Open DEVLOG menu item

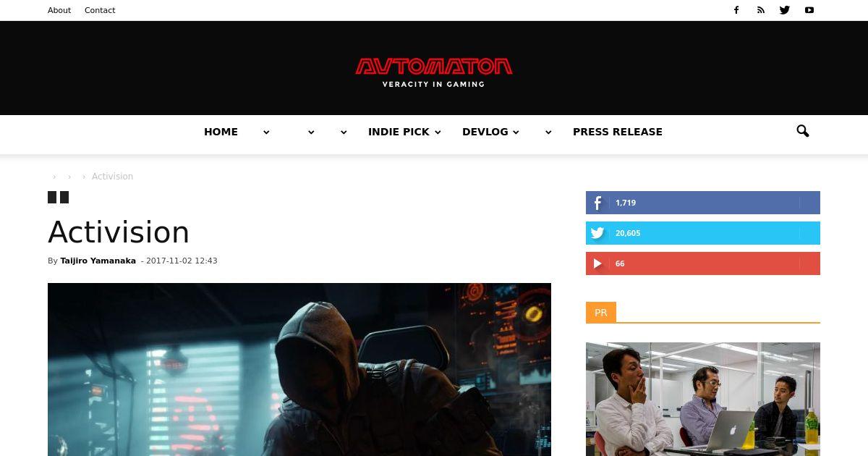click(x=485, y=132)
